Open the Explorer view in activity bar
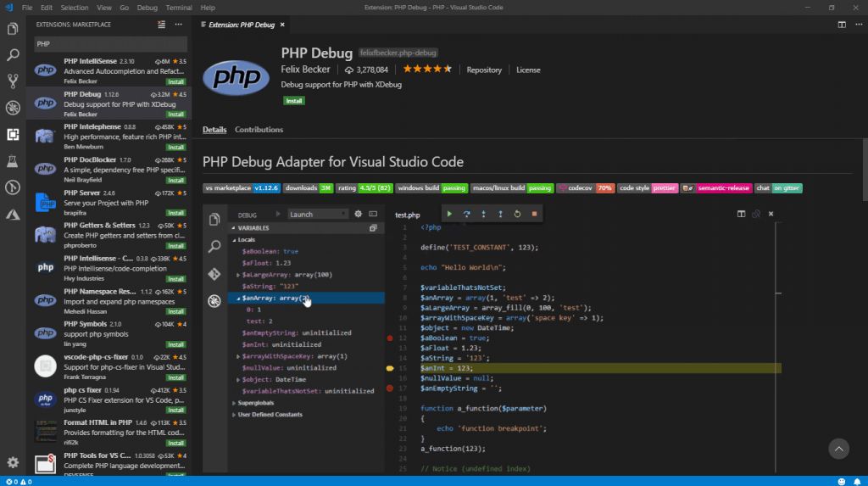868x486 pixels. pyautogui.click(x=13, y=28)
